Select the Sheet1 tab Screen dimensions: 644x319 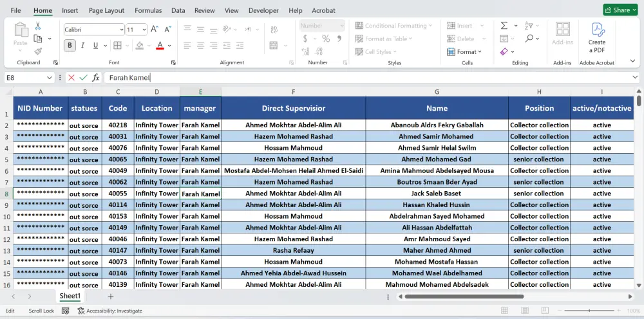click(70, 296)
